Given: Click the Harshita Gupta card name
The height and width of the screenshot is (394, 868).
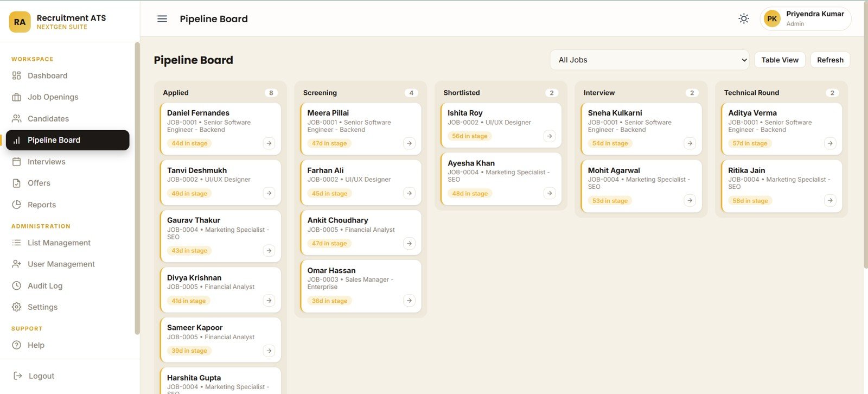Looking at the screenshot, I should point(194,378).
